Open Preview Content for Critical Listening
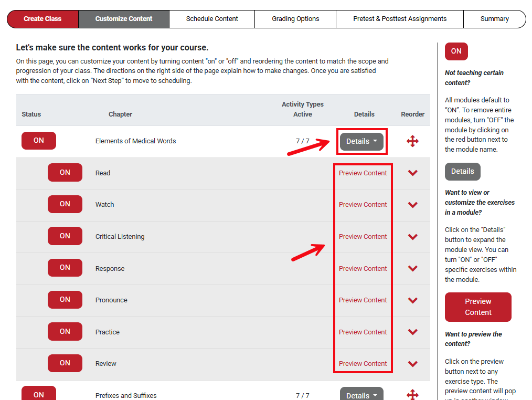This screenshot has width=532, height=400. click(x=363, y=236)
